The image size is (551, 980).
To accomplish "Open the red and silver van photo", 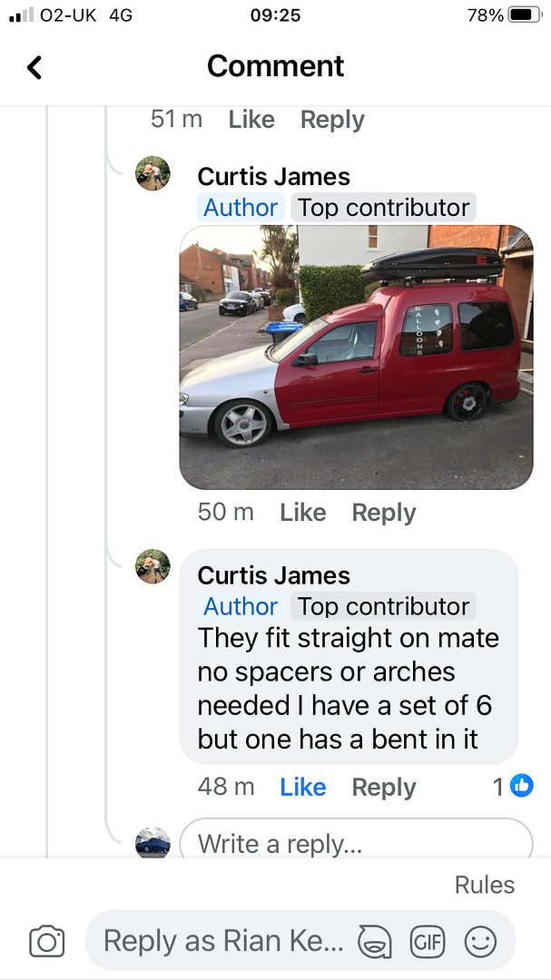I will (357, 357).
